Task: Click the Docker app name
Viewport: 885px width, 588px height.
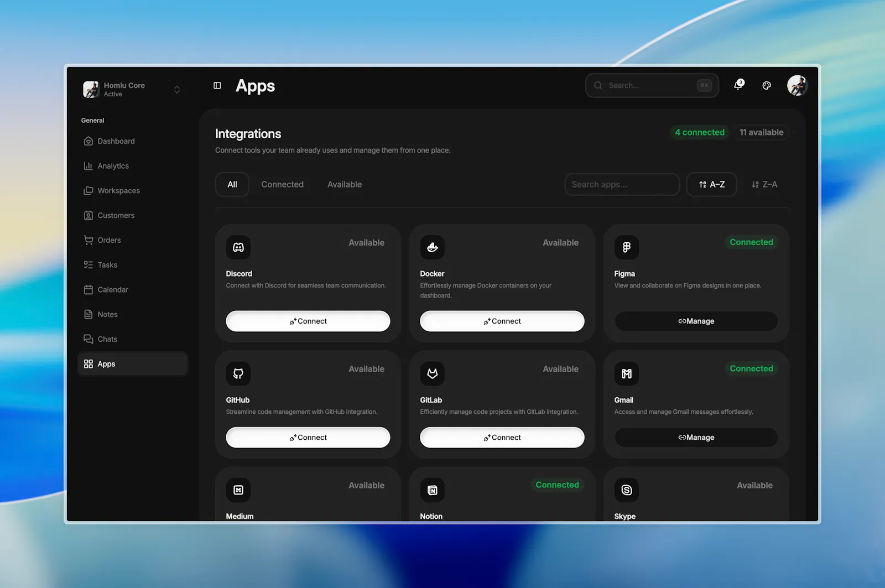Action: [432, 274]
